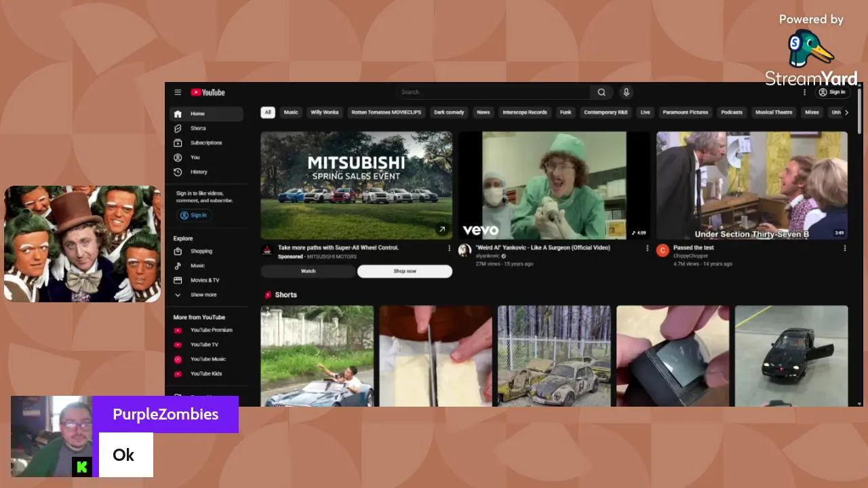
Task: Open YouTube Music link
Action: point(206,359)
